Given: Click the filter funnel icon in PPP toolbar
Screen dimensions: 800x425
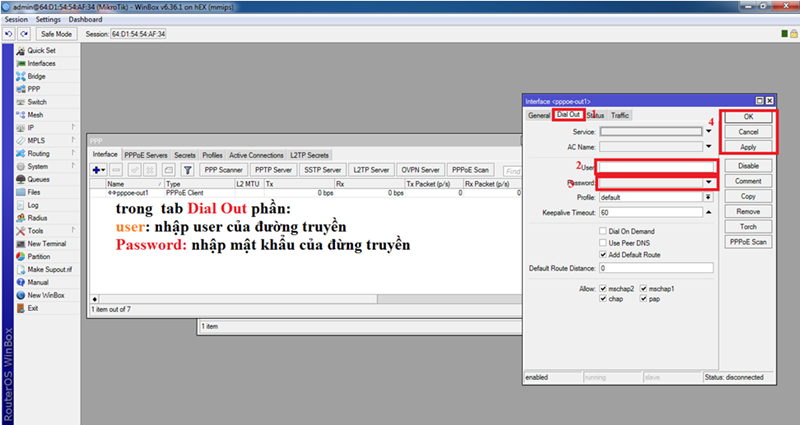Looking at the screenshot, I should pos(186,171).
